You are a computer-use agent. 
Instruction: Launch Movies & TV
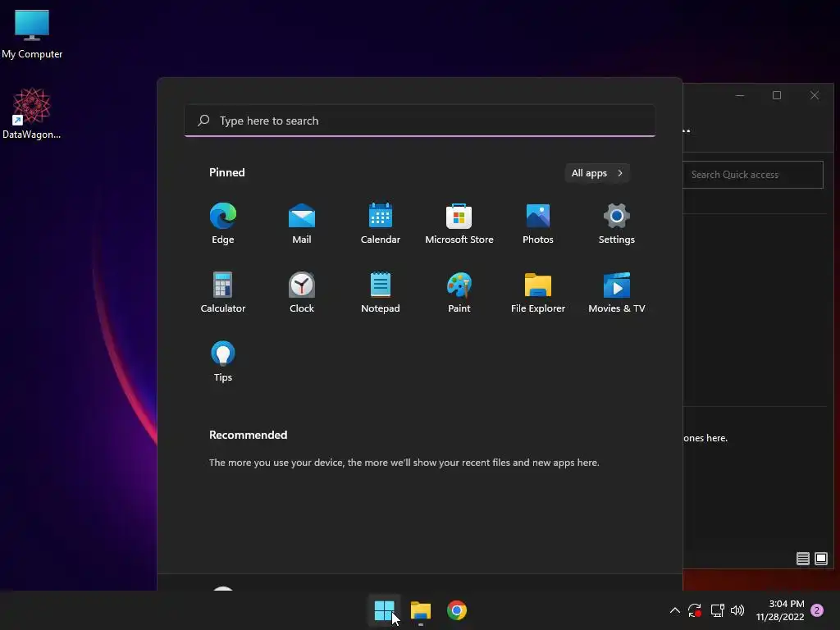[x=617, y=293]
